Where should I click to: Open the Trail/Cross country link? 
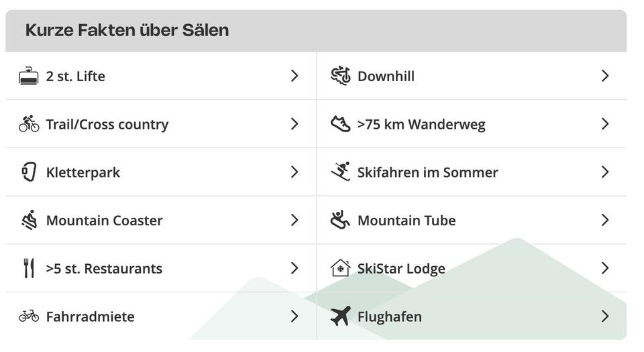pos(107,124)
